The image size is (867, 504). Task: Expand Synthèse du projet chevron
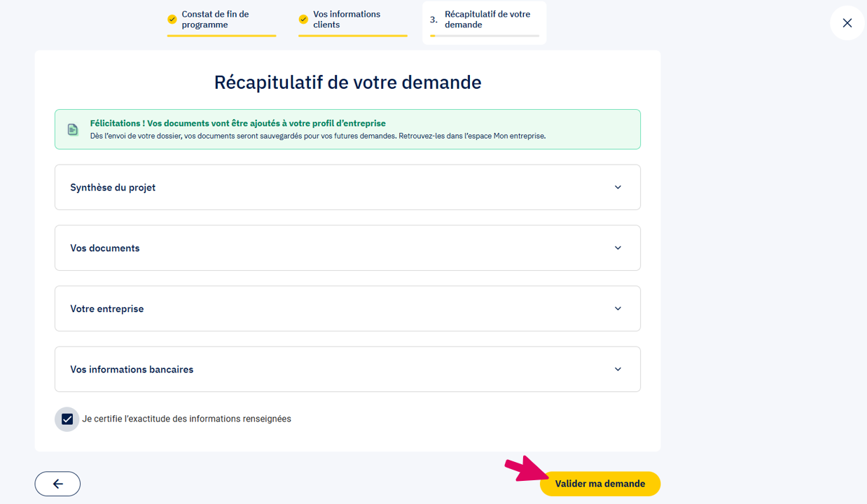pos(618,188)
